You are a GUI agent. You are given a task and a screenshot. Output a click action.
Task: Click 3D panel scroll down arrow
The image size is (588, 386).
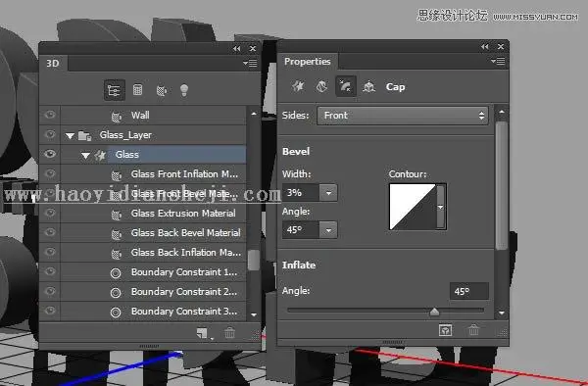[x=254, y=314]
